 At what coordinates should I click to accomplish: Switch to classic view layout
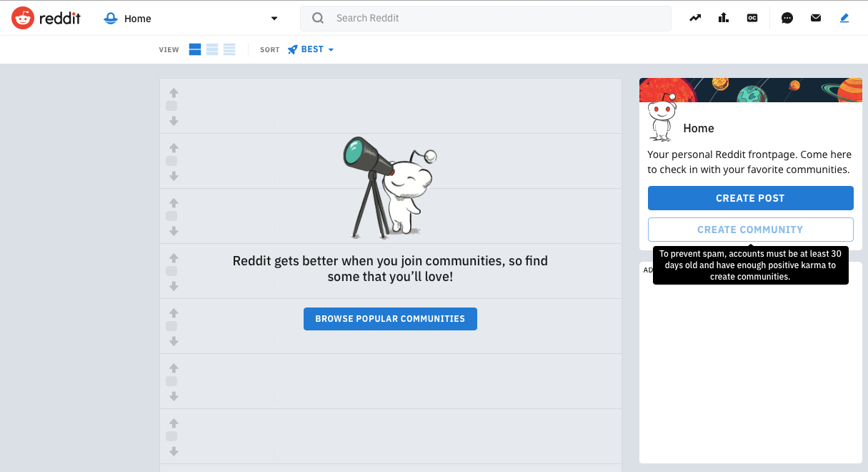click(212, 49)
